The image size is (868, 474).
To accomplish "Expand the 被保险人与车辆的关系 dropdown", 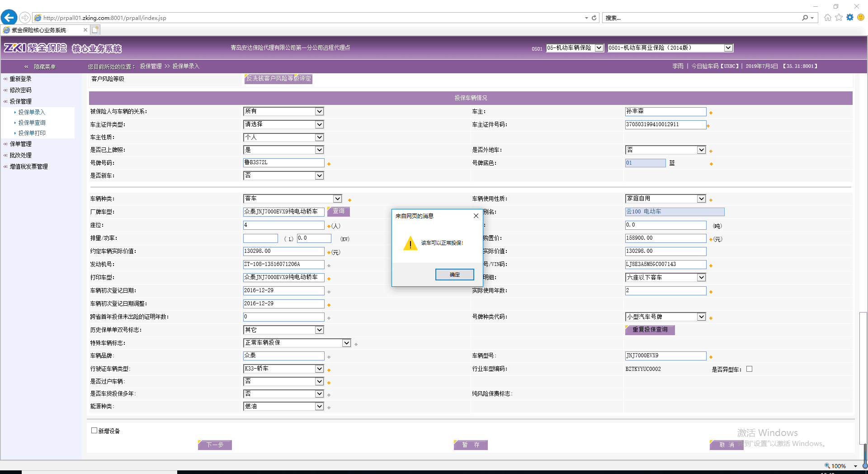I will 283,111.
